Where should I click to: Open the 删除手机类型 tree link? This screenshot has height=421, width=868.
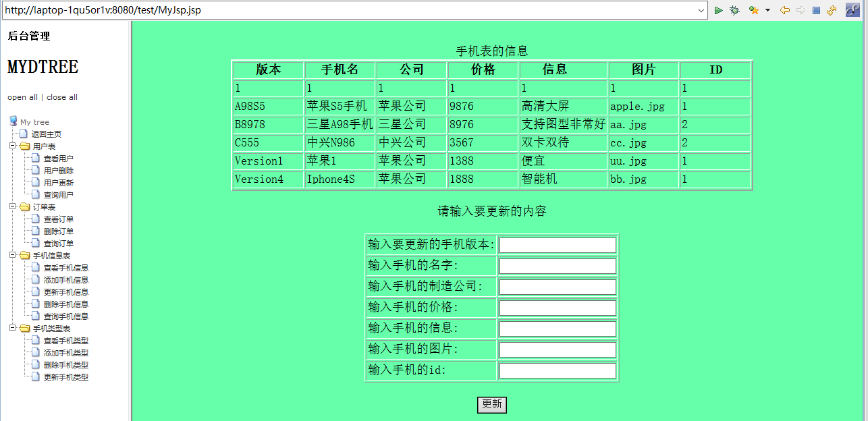(x=66, y=365)
